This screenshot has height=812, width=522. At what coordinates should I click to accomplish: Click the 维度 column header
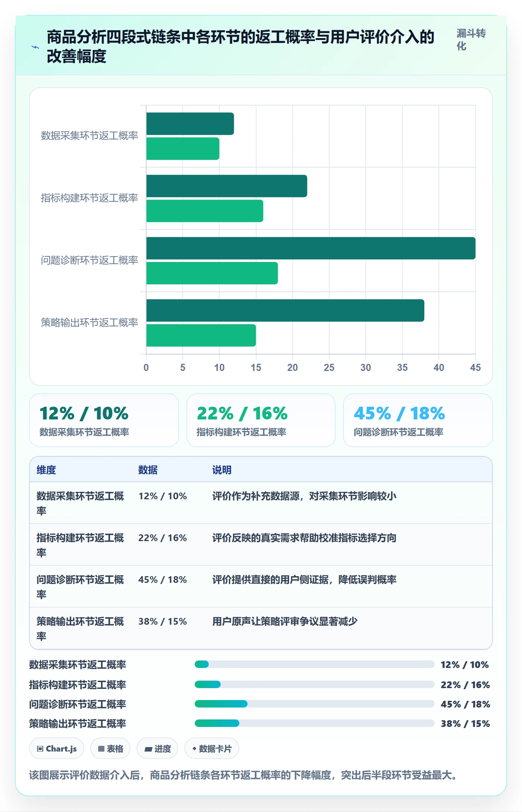tap(46, 470)
